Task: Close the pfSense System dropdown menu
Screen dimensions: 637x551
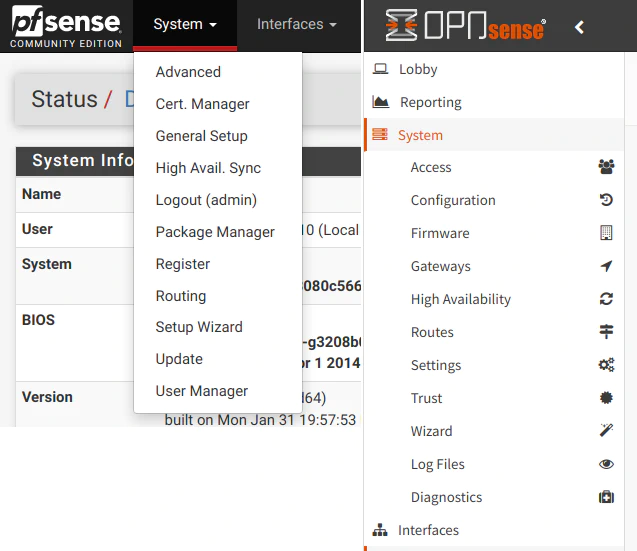Action: [185, 24]
